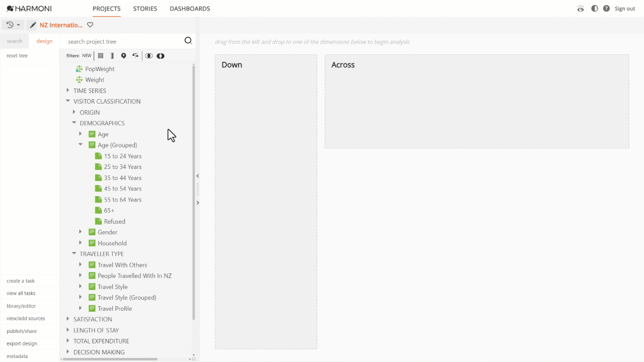Switch to the design tab
The width and height of the screenshot is (644, 362).
tap(44, 41)
